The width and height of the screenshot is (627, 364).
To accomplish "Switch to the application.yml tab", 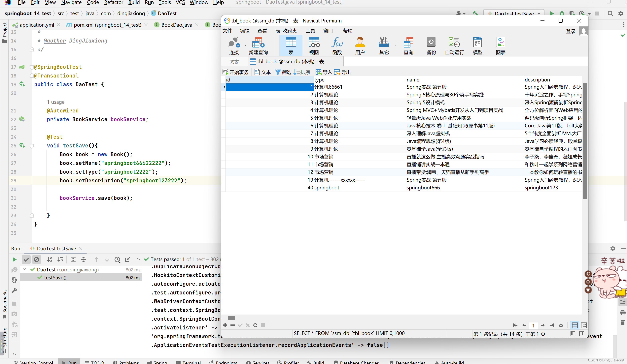I will (x=37, y=25).
